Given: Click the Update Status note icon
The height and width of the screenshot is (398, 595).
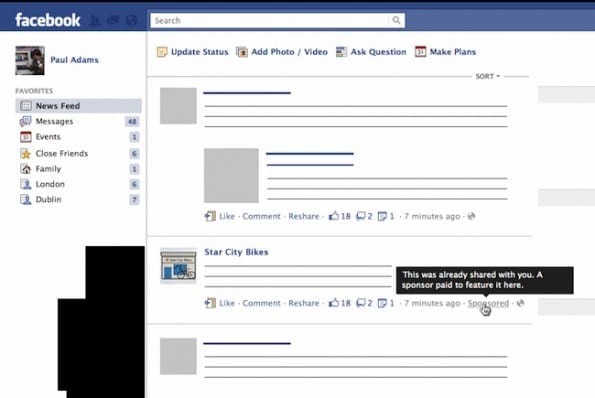Looking at the screenshot, I should click(162, 52).
